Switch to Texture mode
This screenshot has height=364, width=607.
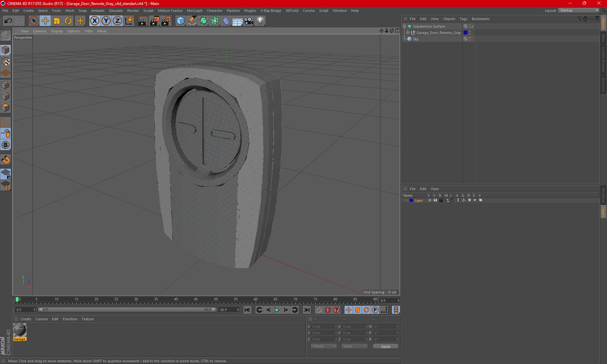click(x=6, y=62)
